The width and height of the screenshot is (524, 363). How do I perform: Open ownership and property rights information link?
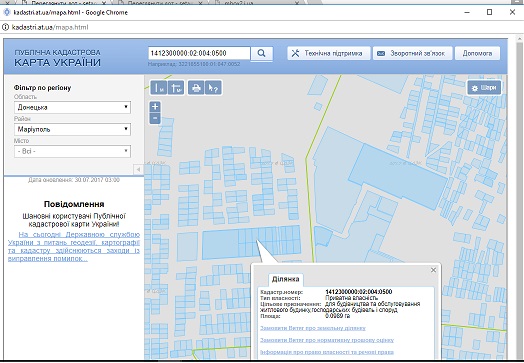pos(327,352)
